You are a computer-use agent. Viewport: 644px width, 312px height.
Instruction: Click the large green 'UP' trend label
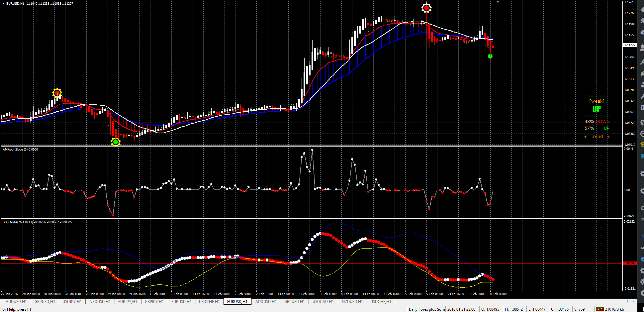pos(597,109)
